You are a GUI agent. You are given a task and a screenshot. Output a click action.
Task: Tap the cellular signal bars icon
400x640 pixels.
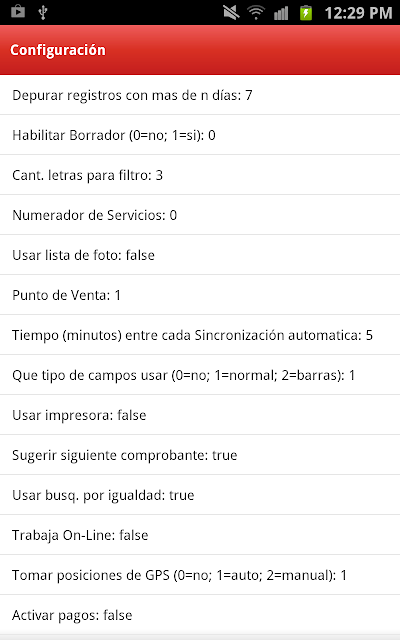281,13
